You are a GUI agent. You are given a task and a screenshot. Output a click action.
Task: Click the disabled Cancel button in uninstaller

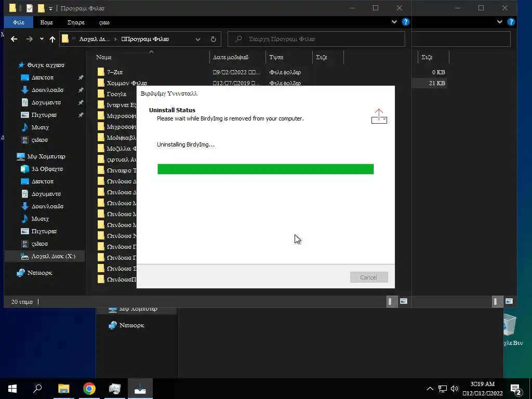coord(369,277)
